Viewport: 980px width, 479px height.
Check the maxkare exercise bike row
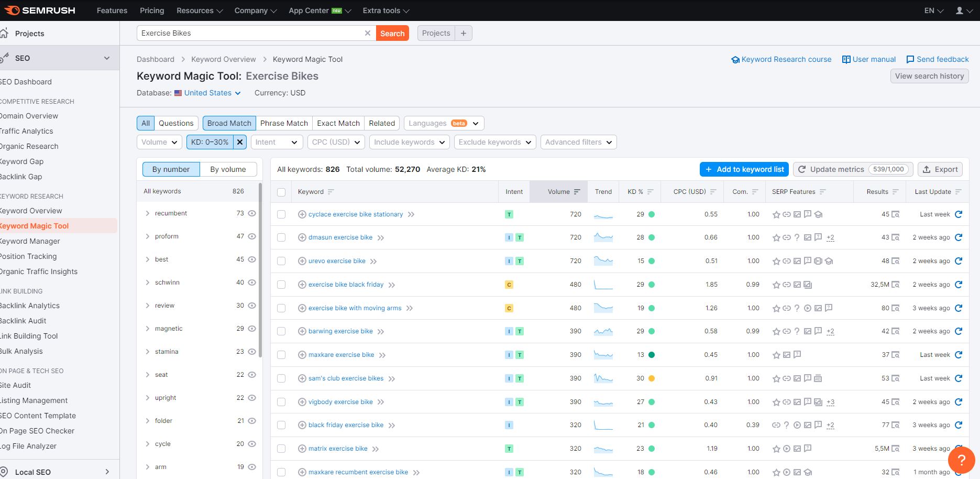281,355
